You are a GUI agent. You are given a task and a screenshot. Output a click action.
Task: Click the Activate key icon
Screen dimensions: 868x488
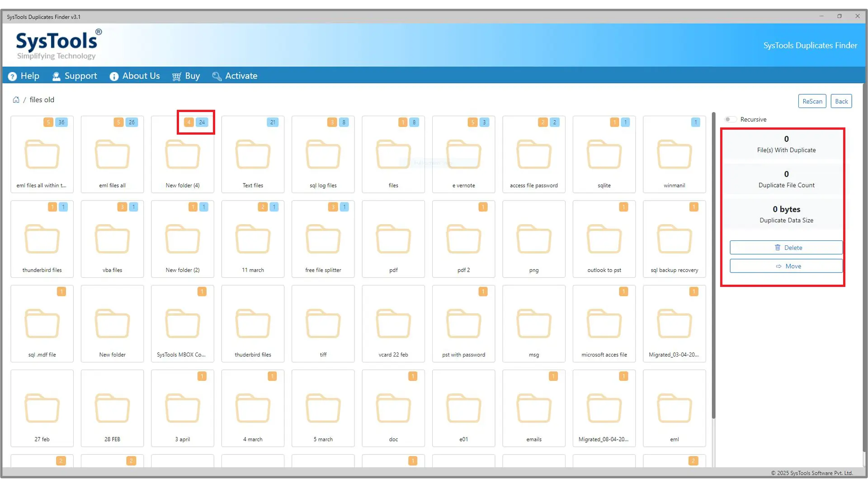pos(217,76)
